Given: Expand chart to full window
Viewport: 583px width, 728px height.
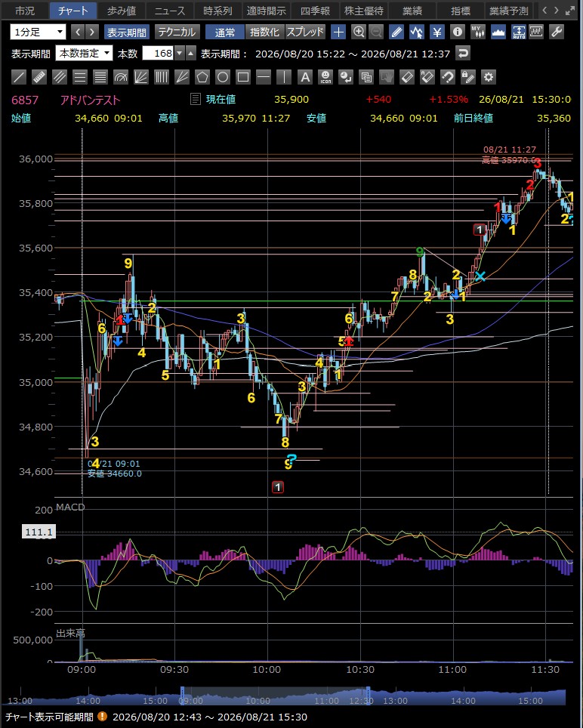Looking at the screenshot, I should point(570,11).
